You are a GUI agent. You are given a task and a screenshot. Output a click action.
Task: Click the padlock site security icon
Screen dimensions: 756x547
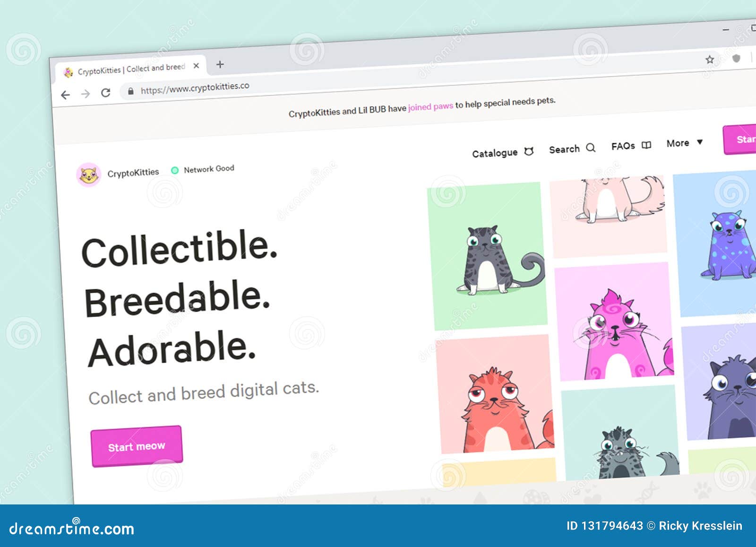pyautogui.click(x=131, y=91)
